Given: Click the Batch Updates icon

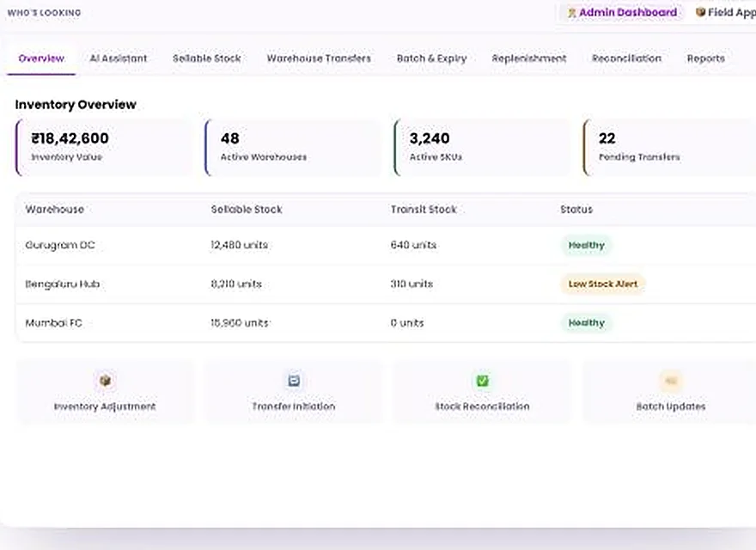Looking at the screenshot, I should pyautogui.click(x=671, y=381).
